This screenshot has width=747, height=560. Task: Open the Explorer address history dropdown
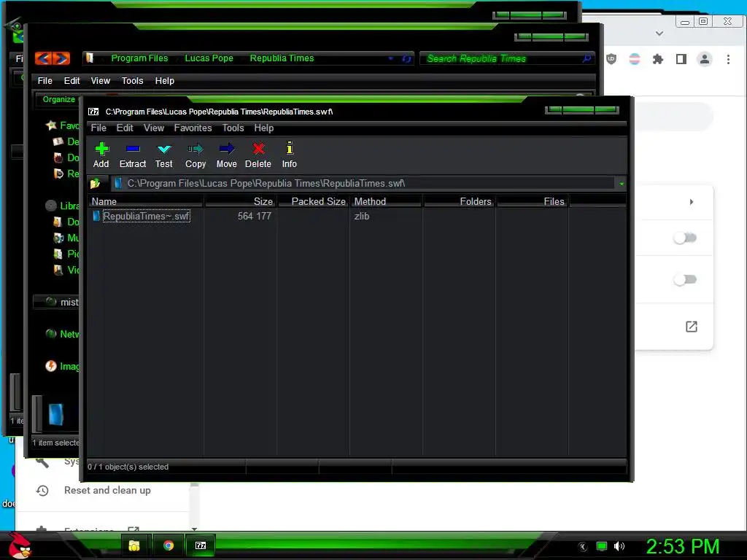tap(391, 58)
